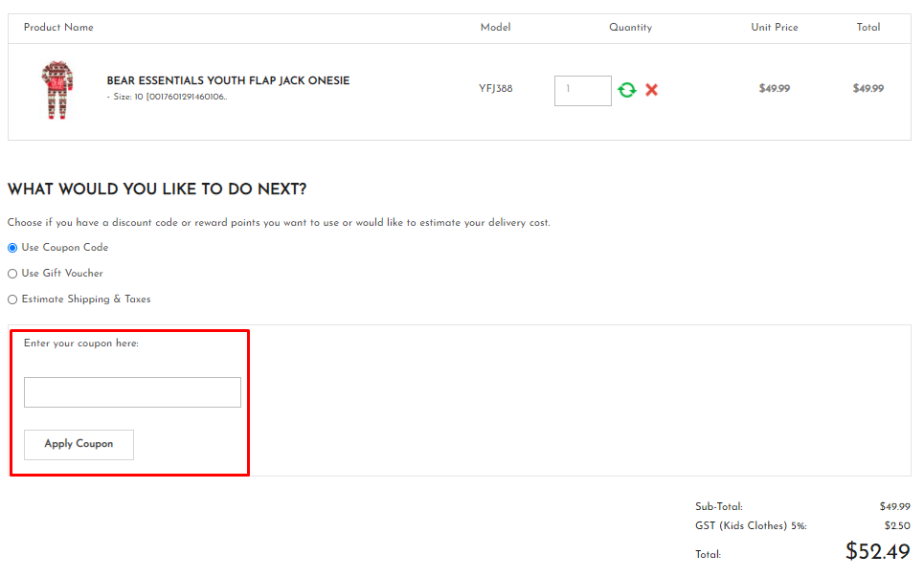Remove the onesie with red X icon
Image resolution: width=924 pixels, height=577 pixels.
click(x=651, y=90)
